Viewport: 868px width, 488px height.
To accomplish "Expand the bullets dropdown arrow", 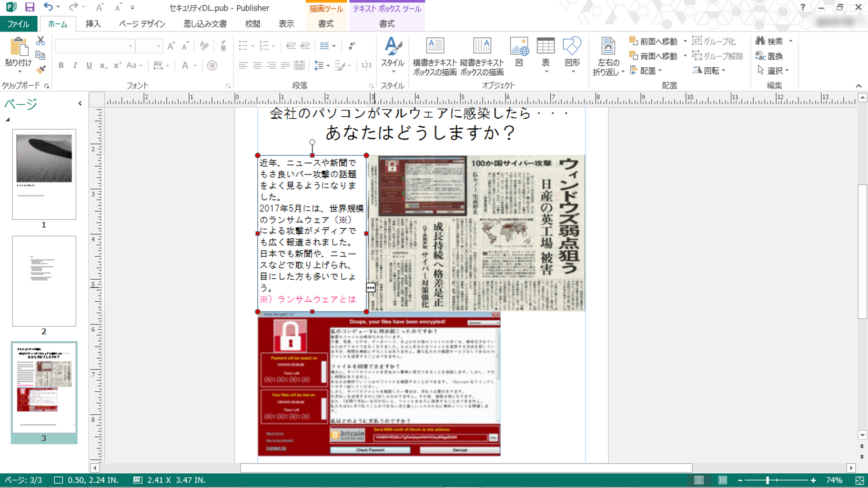I will click(x=253, y=46).
